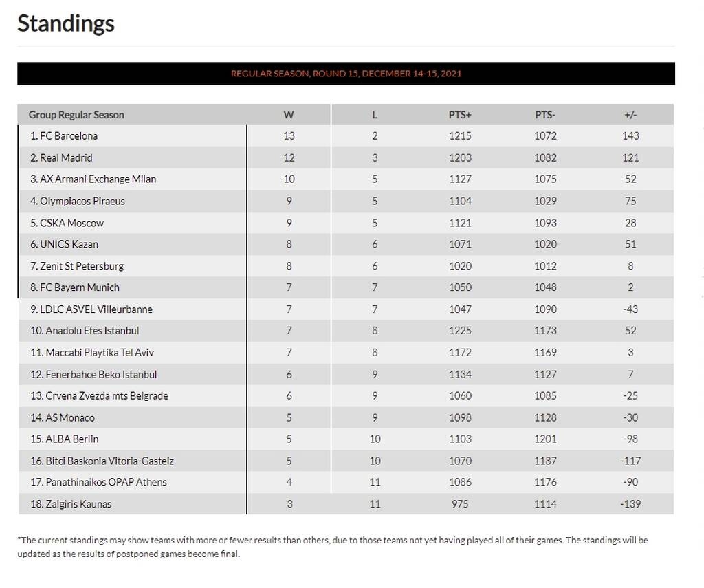Open Real Madrid team row
This screenshot has width=704, height=588.
pyautogui.click(x=66, y=157)
